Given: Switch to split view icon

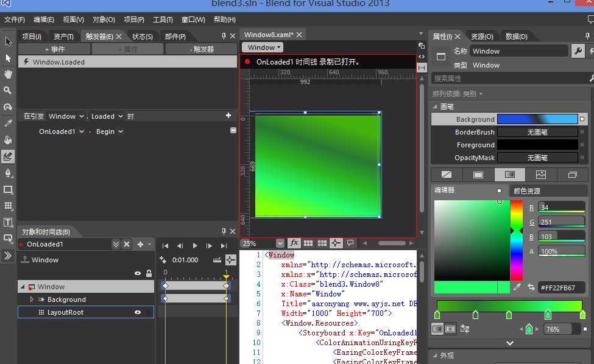Looking at the screenshot, I should coord(421,68).
